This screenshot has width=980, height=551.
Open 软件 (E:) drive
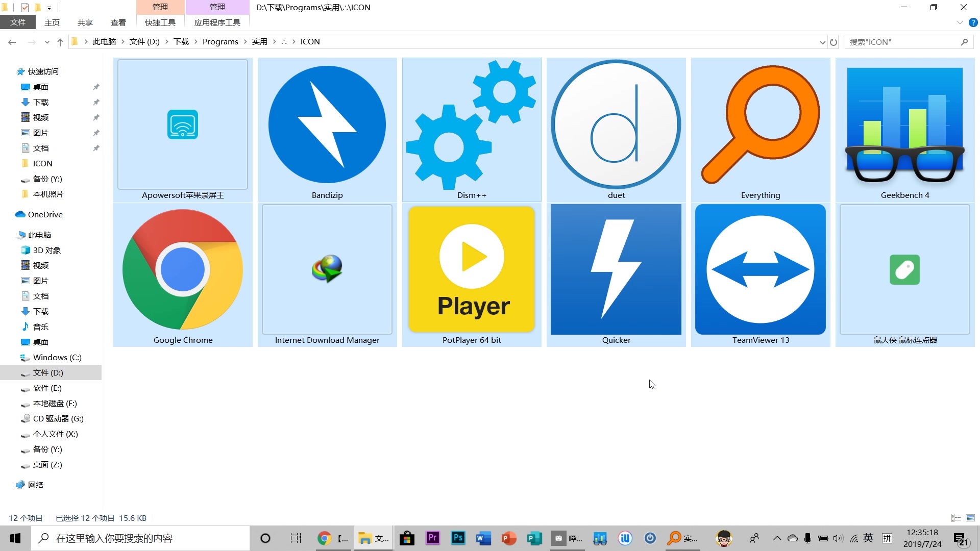[x=47, y=388]
